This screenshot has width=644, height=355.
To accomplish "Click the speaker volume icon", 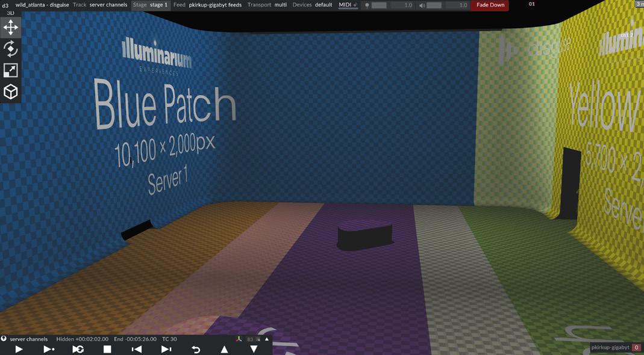I will pos(421,5).
